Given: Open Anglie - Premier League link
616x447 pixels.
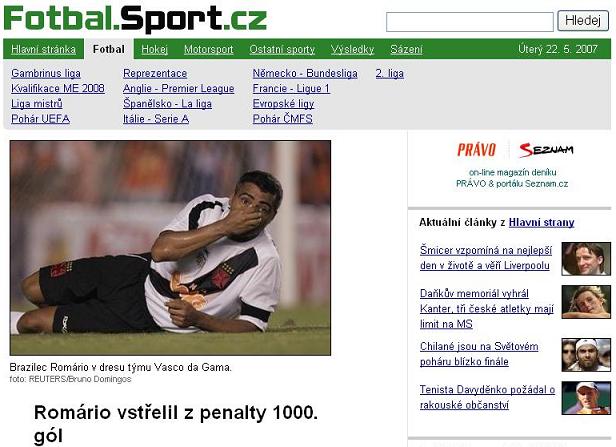Looking at the screenshot, I should tap(178, 89).
